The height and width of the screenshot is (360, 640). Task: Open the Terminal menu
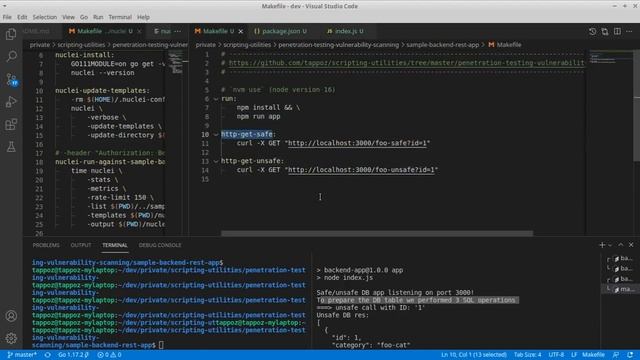(x=120, y=17)
